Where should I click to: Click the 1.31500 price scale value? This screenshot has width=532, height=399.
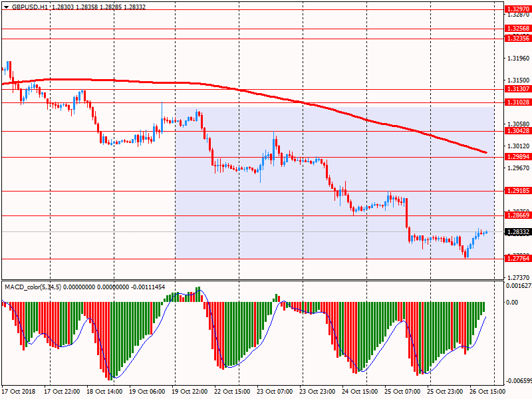point(518,80)
